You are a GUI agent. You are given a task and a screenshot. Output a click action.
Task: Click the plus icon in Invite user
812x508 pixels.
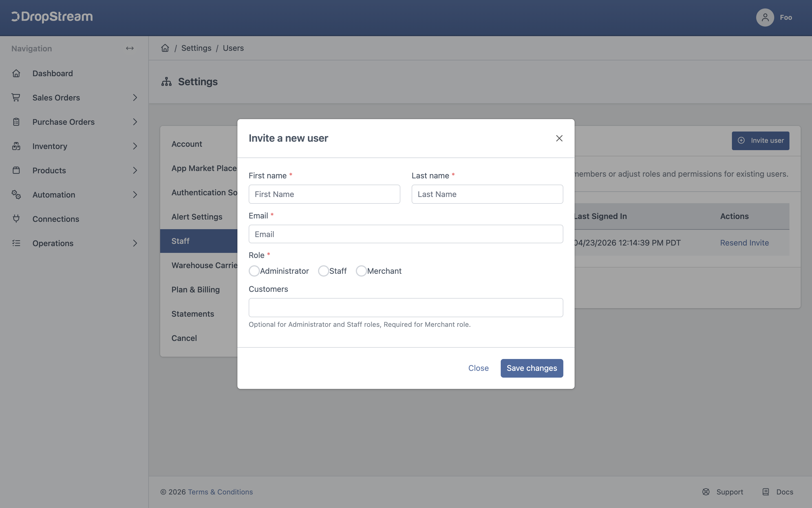coord(741,141)
